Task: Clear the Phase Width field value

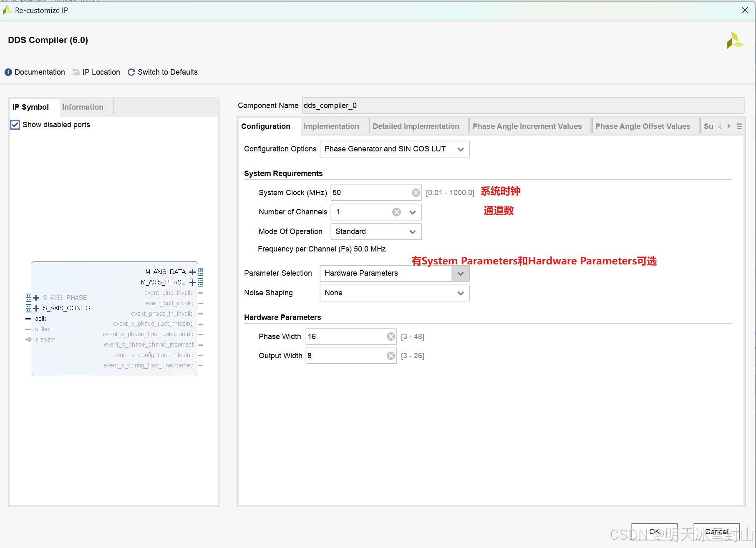Action: (x=391, y=337)
